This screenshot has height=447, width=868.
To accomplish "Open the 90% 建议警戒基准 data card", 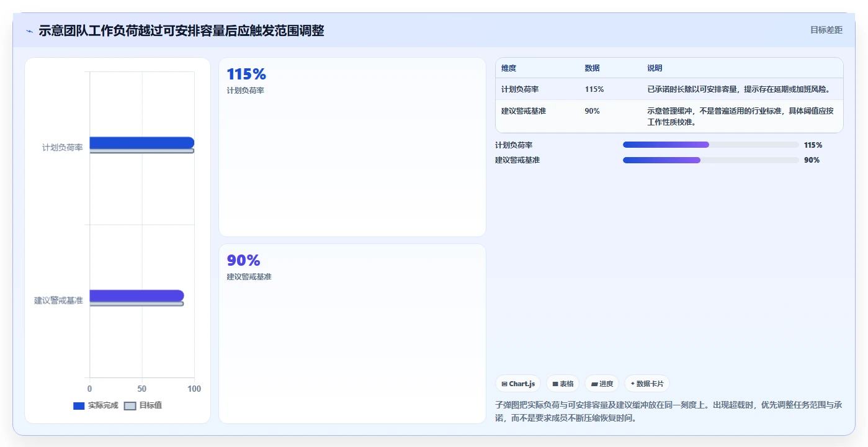I will click(x=352, y=333).
